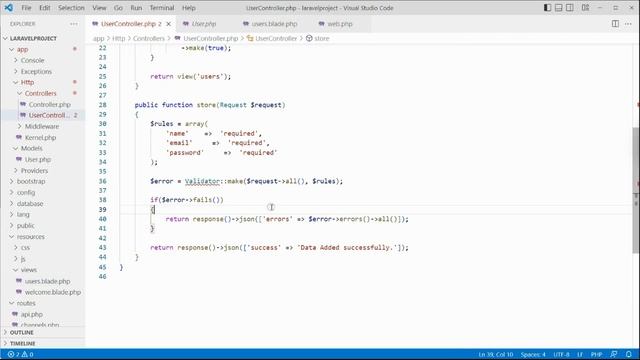
Task: Open the Edit menu
Action: tap(44, 8)
